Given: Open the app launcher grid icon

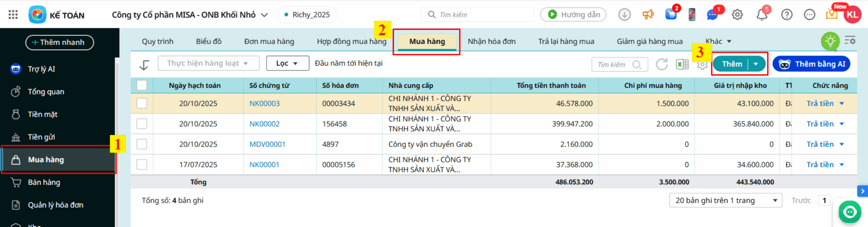Looking at the screenshot, I should pyautogui.click(x=13, y=15).
